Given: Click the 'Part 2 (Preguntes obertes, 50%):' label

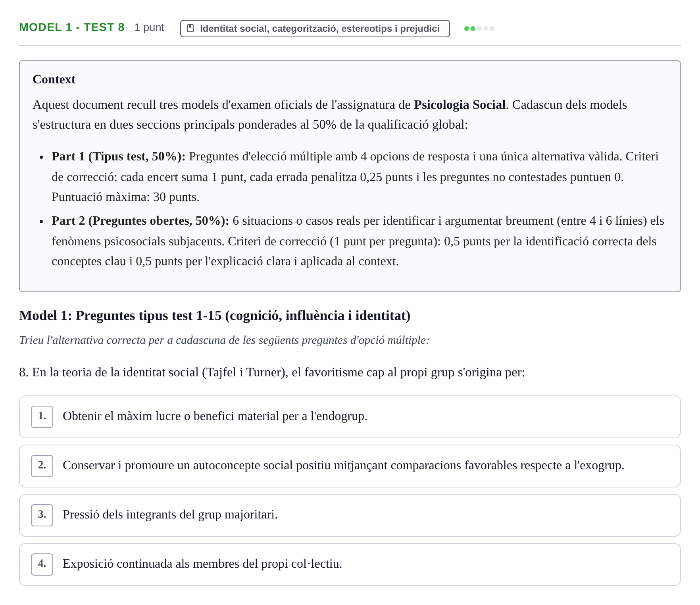Looking at the screenshot, I should pos(140,221).
